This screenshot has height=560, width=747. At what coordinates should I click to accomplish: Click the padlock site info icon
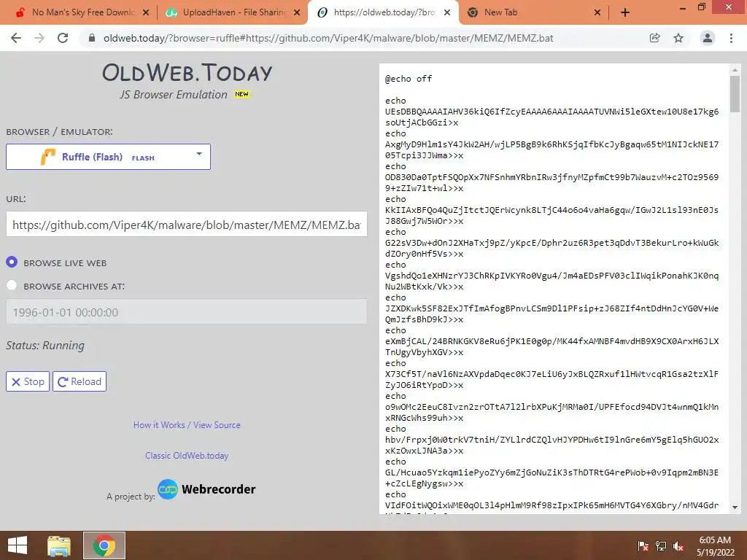[x=92, y=38]
